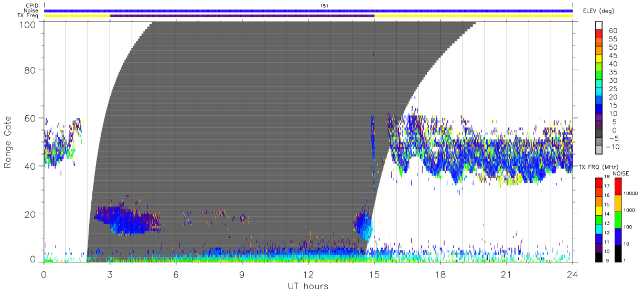Viewport: 644px width, 297px height.
Task: Click the 21 tick on the UT hours axis
Action: click(x=507, y=274)
